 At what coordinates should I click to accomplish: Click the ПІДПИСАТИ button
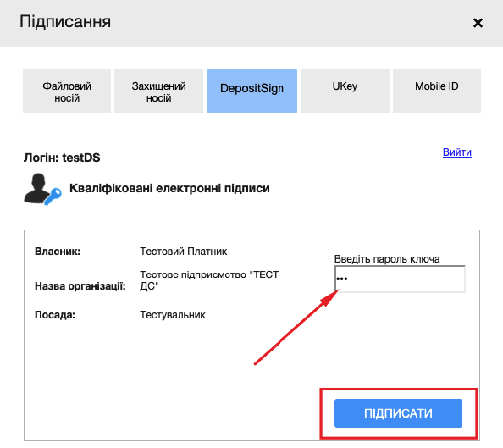point(398,413)
